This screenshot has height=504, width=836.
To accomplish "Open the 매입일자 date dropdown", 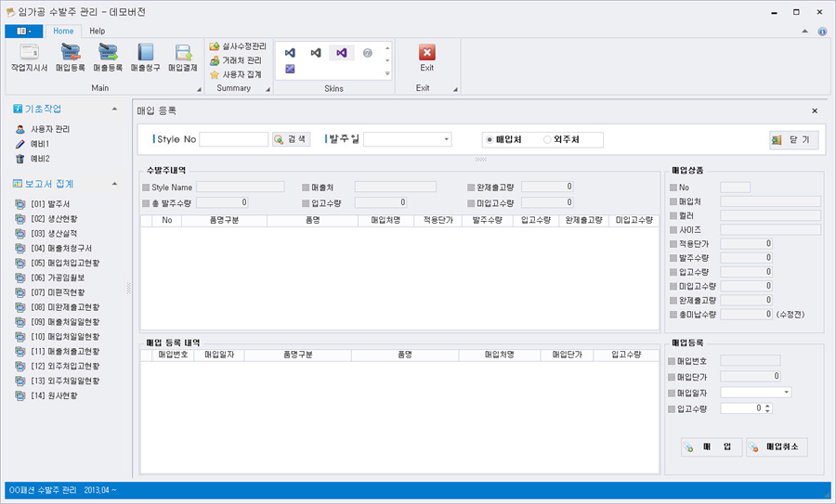I will pyautogui.click(x=787, y=393).
